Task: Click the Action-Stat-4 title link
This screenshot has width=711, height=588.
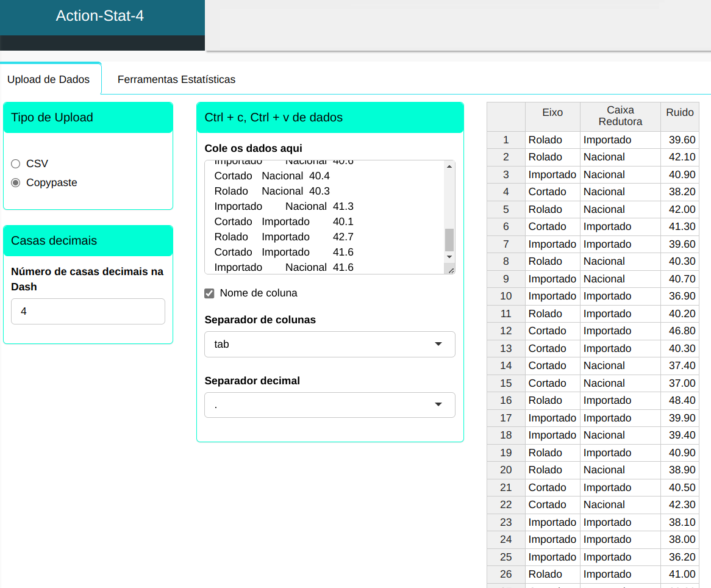Action: (100, 16)
